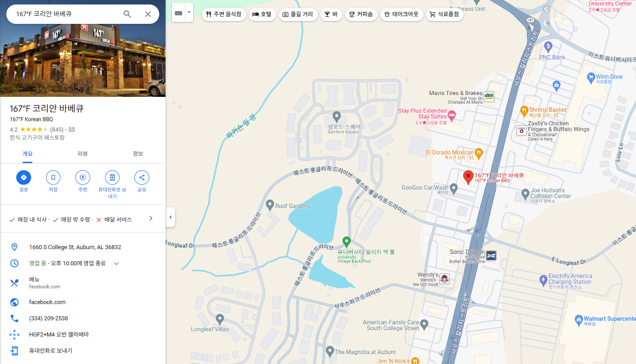
Task: Click the Roof Gardens marker
Action: [270, 205]
